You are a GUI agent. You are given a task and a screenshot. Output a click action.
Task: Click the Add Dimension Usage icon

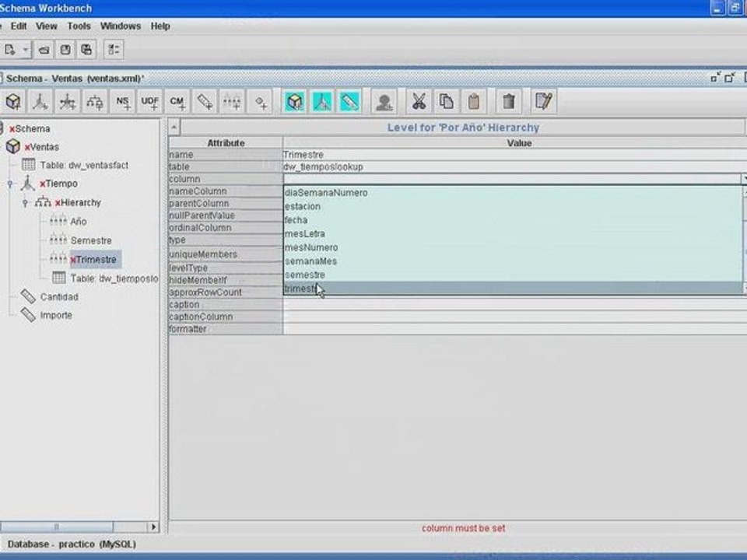pyautogui.click(x=67, y=101)
